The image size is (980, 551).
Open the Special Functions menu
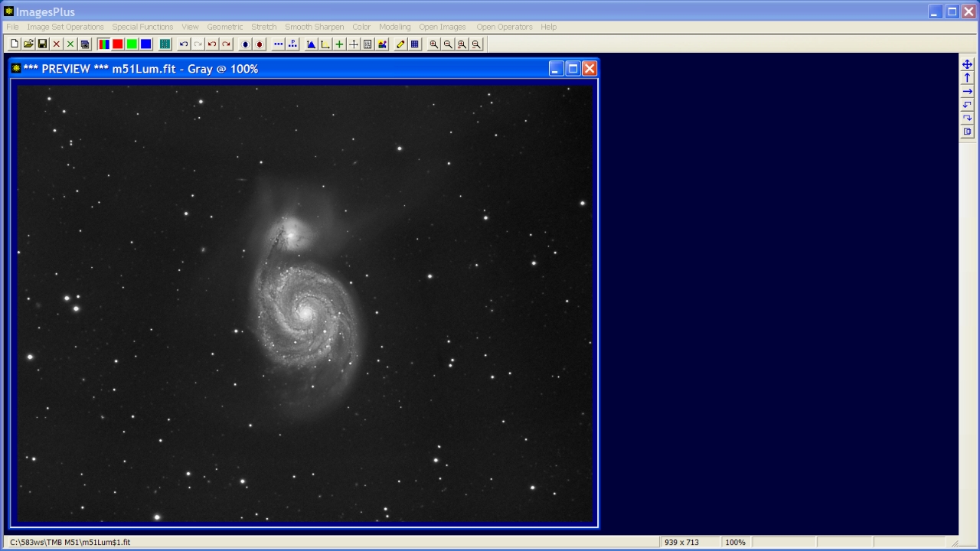142,27
